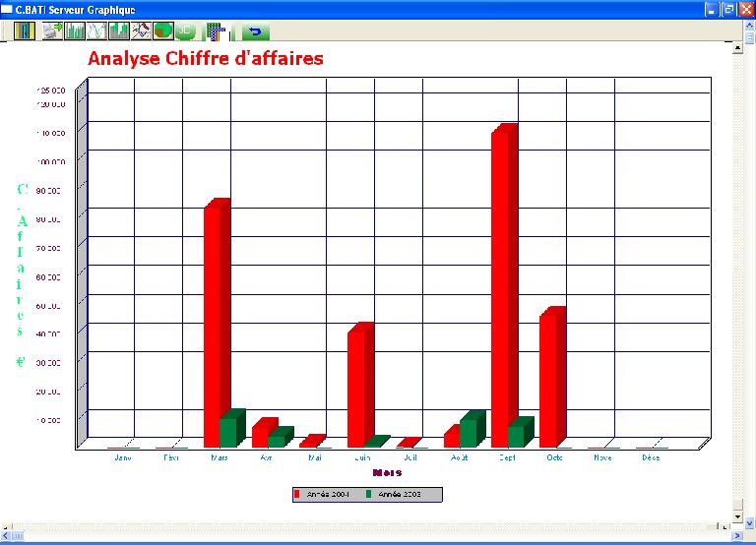This screenshot has height=545, width=756.
Task: Click the green Année 2003 legend swatch
Action: [x=369, y=494]
